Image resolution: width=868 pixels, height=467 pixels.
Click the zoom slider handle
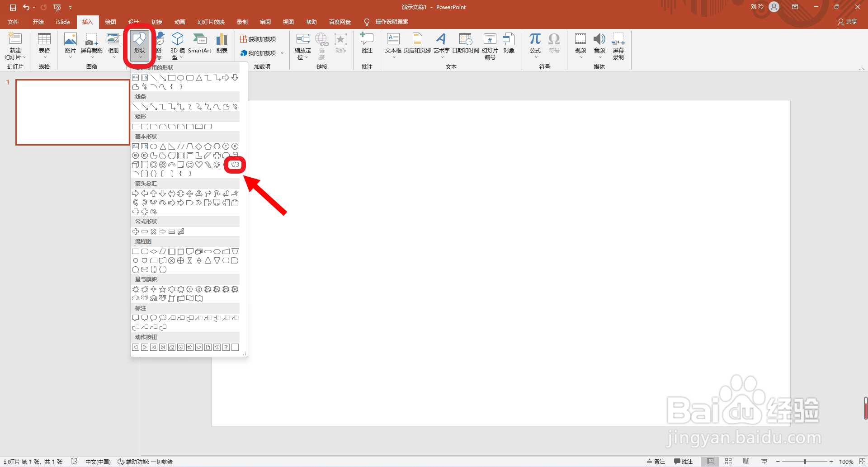click(805, 462)
